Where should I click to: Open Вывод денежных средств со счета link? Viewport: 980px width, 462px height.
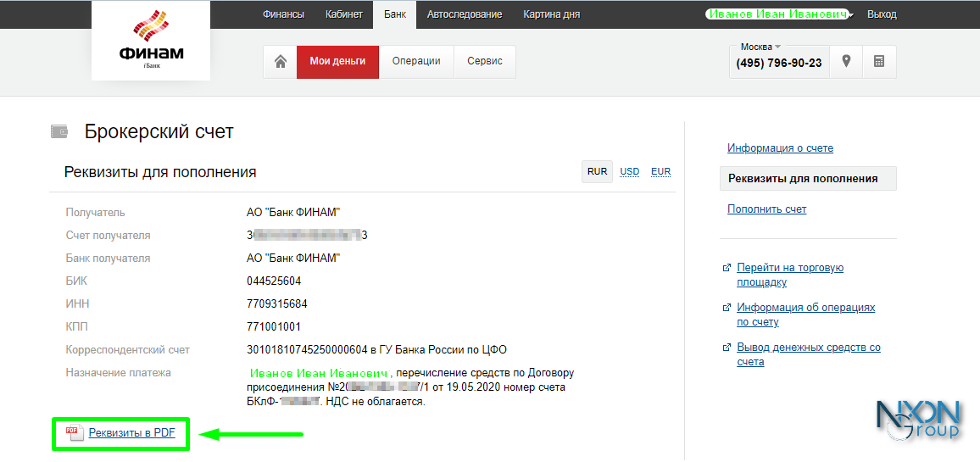click(809, 354)
